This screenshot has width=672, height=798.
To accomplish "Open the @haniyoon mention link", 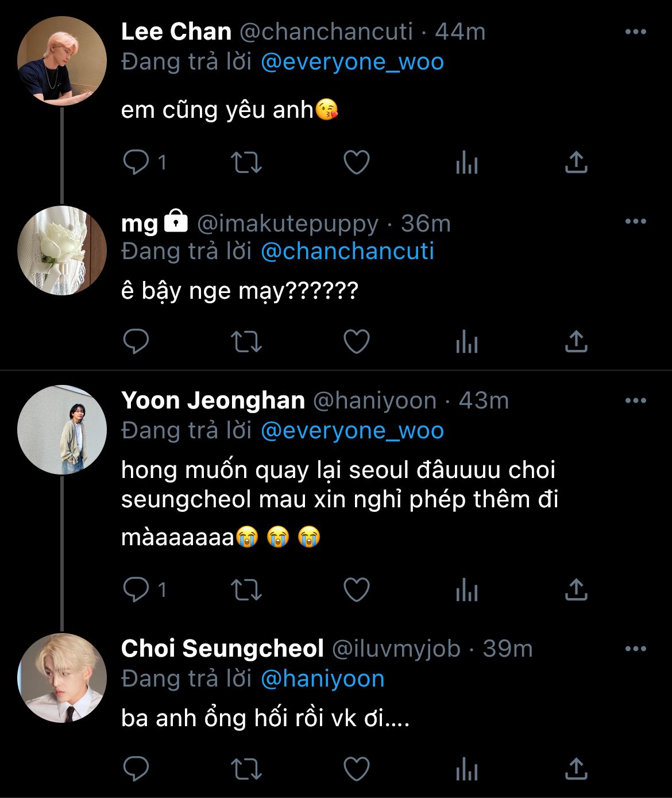I will point(322,679).
